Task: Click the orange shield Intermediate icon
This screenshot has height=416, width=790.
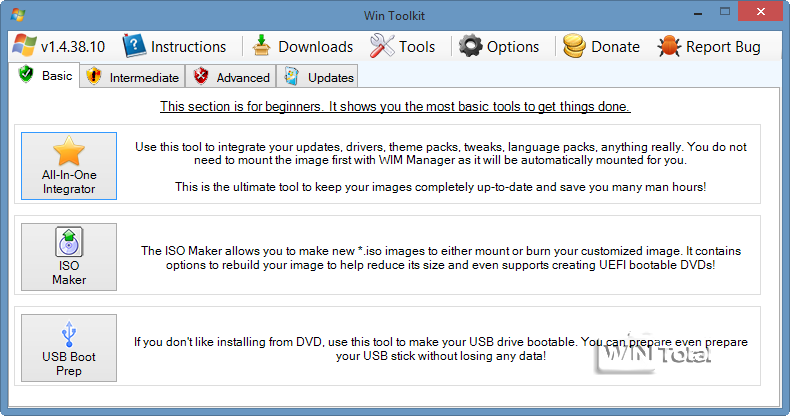Action: click(94, 77)
